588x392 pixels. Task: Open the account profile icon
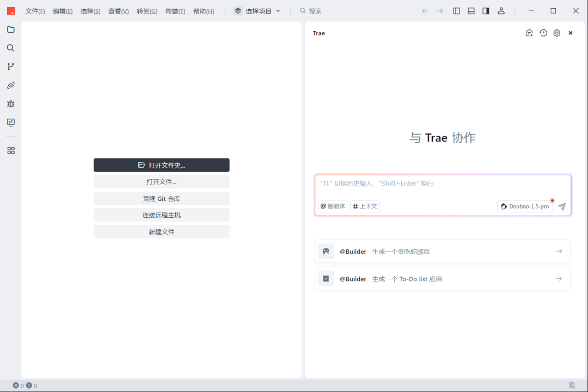pos(501,11)
